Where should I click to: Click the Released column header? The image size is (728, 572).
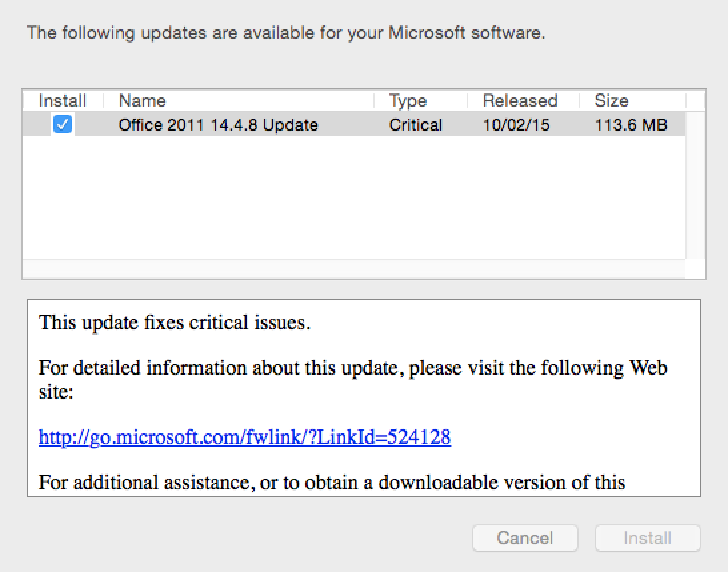(x=519, y=101)
